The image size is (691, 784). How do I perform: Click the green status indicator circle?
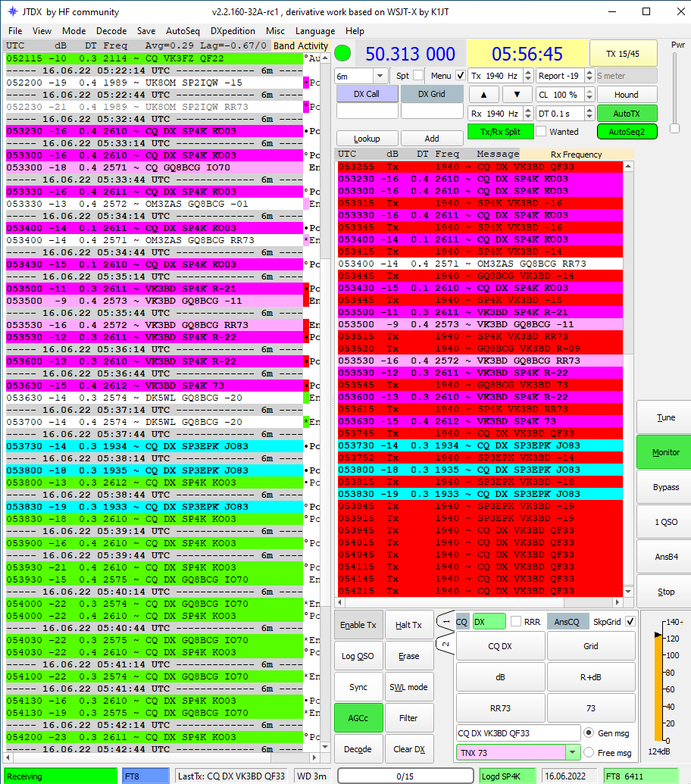[342, 53]
